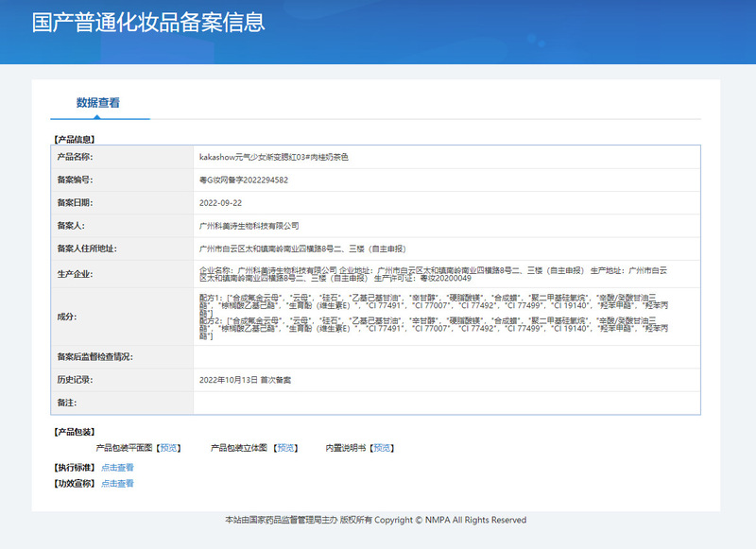Open 点击查看 next to 功效宣称
The image size is (756, 549).
[117, 484]
